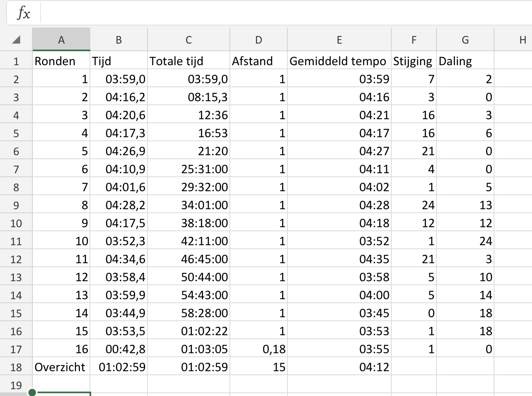Select row 1 header
The image size is (532, 396).
(16, 61)
